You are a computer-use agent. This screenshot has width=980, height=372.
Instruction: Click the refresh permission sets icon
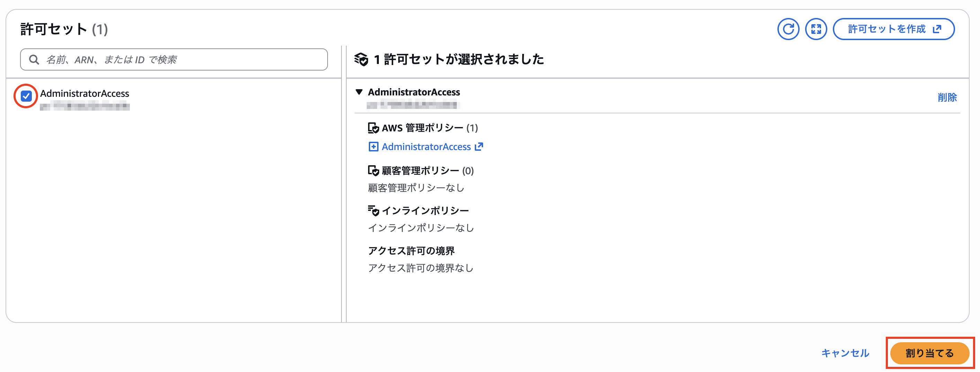click(789, 28)
